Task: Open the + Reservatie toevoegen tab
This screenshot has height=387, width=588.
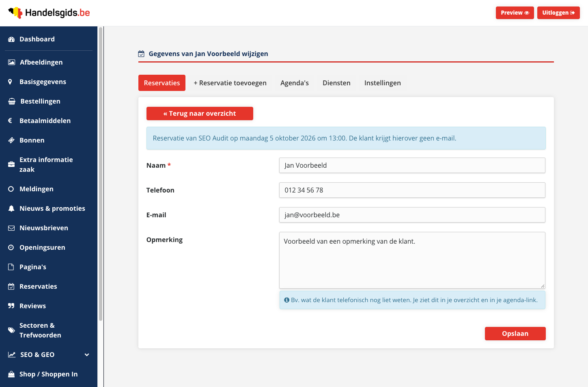Action: (x=230, y=83)
